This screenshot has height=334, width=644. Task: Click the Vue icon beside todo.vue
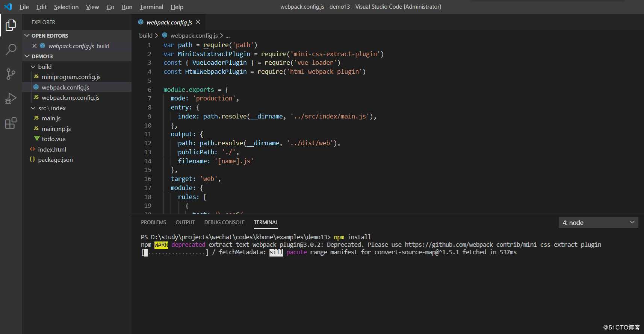(36, 139)
